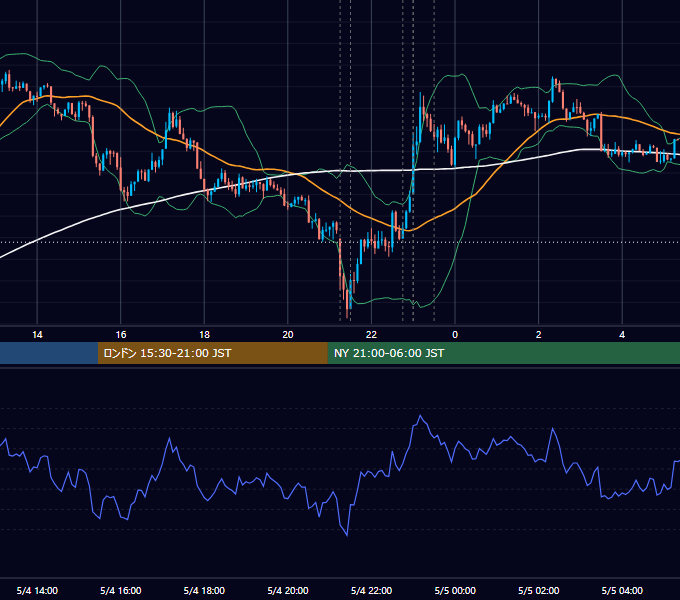Viewport: 680px width, 600px height.
Task: Click the 5/4 22:00 label on oscillator axis
Action: [x=371, y=590]
